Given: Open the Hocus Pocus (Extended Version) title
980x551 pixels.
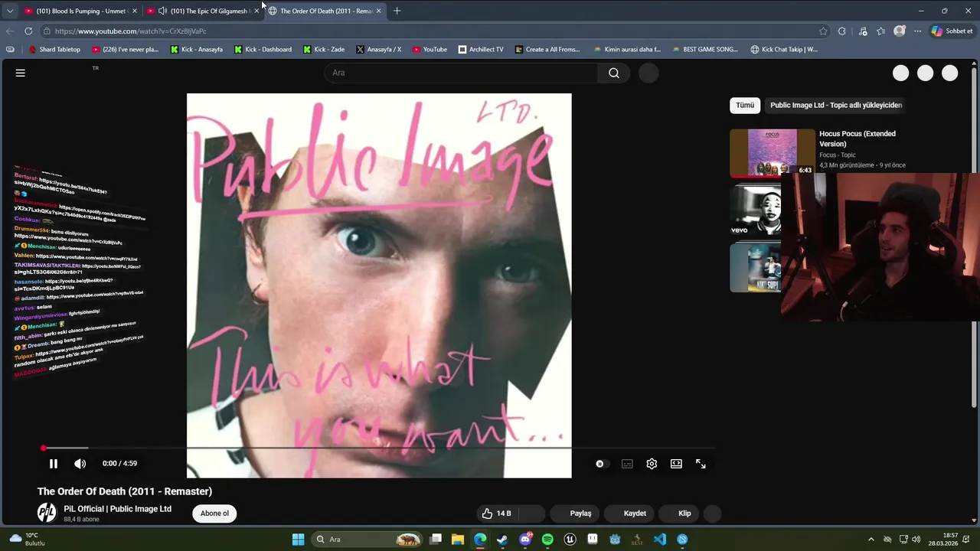Looking at the screenshot, I should (x=857, y=139).
